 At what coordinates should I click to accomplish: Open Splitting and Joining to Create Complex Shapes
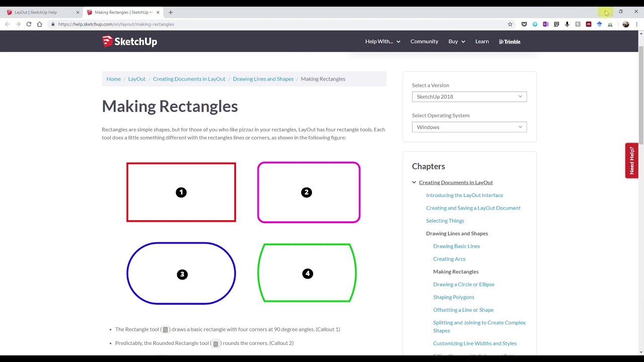(479, 326)
